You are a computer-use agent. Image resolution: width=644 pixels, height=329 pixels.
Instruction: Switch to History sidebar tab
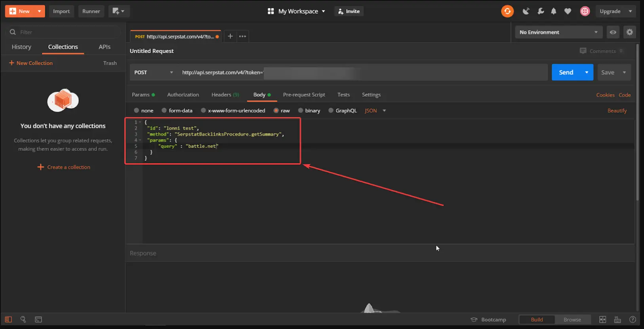pyautogui.click(x=21, y=47)
